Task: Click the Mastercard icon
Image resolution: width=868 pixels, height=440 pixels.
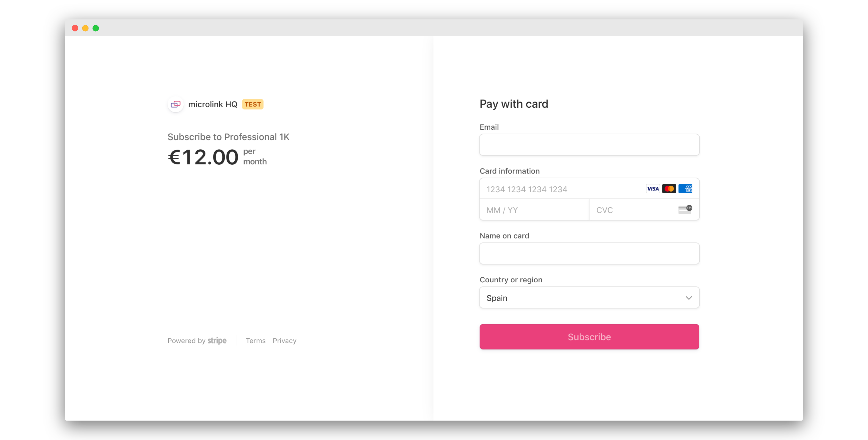Action: click(669, 189)
